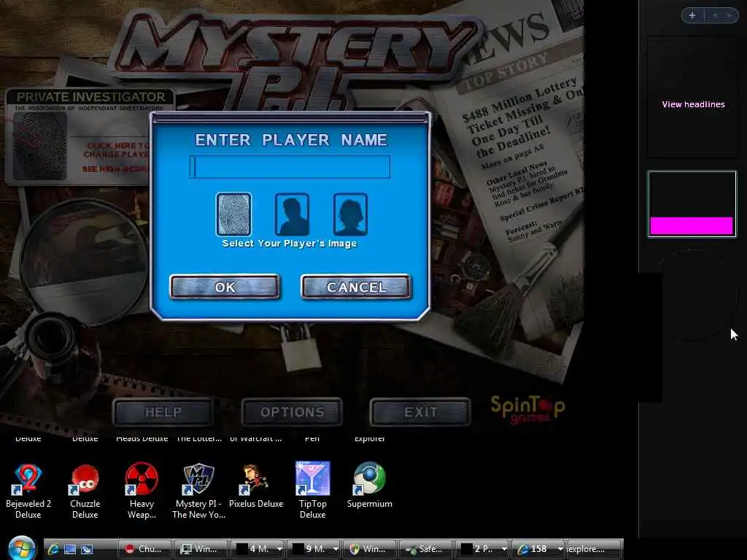Switch to the iexplore... taskbar button

(x=594, y=549)
